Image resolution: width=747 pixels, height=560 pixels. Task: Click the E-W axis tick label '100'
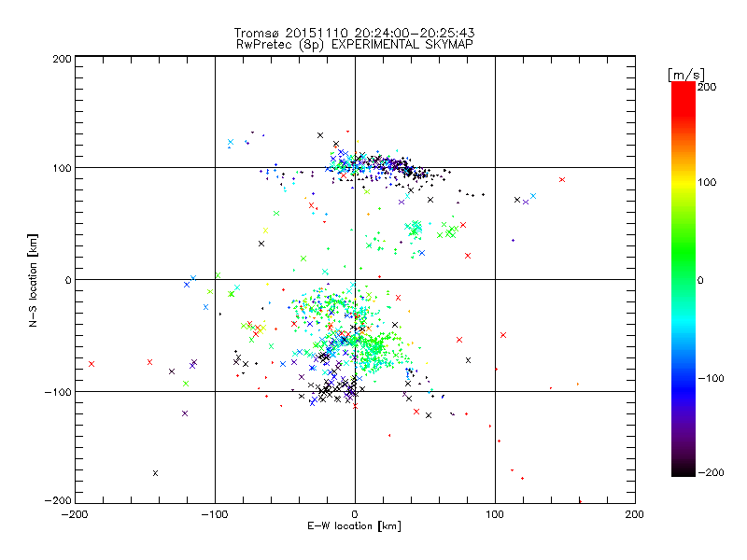(x=495, y=514)
